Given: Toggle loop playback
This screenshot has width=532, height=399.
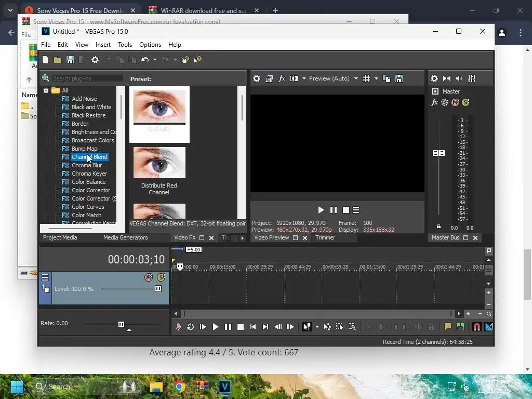Looking at the screenshot, I should click(190, 327).
